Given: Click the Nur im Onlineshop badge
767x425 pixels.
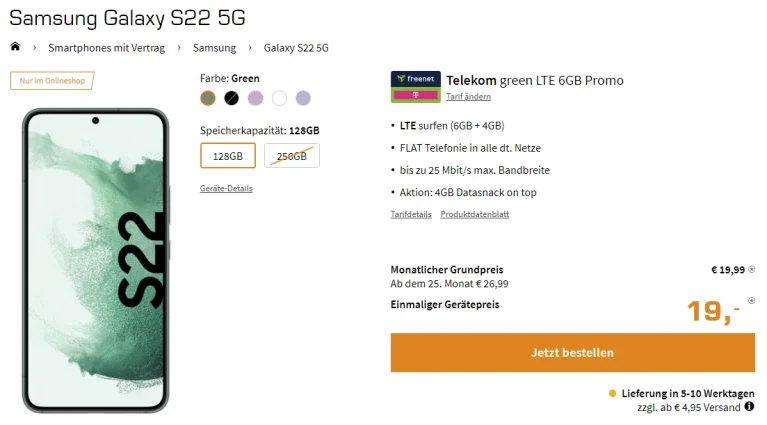Looking at the screenshot, I should pyautogui.click(x=52, y=80).
